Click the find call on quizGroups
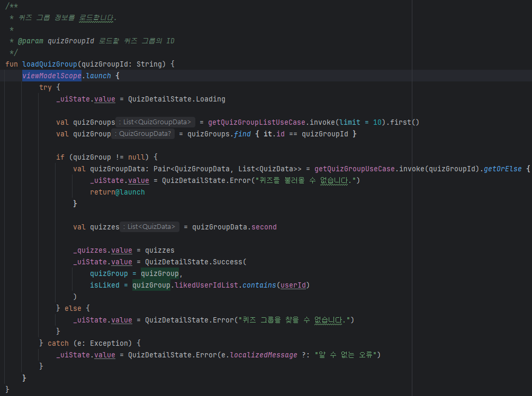Screen dimensions: 532x396 242,134
